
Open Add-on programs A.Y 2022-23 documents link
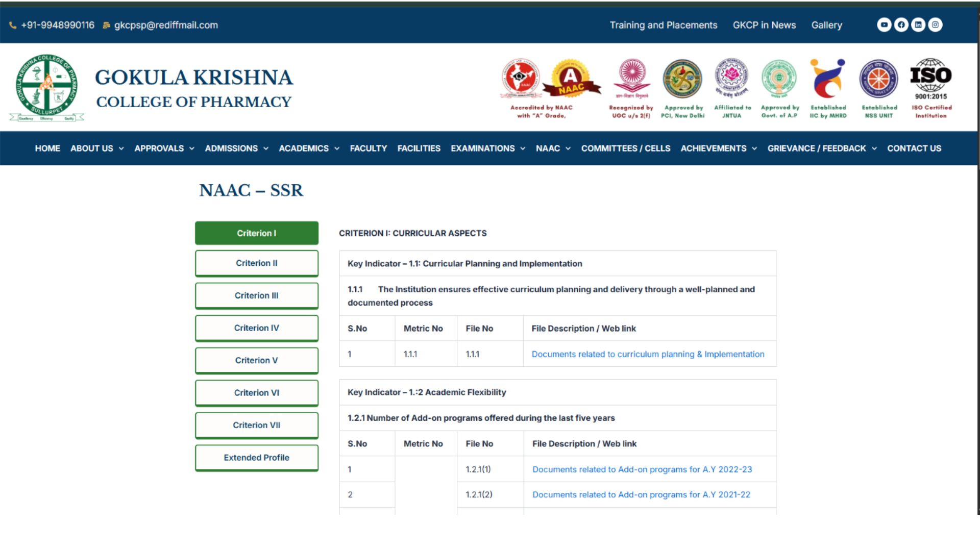coord(642,469)
